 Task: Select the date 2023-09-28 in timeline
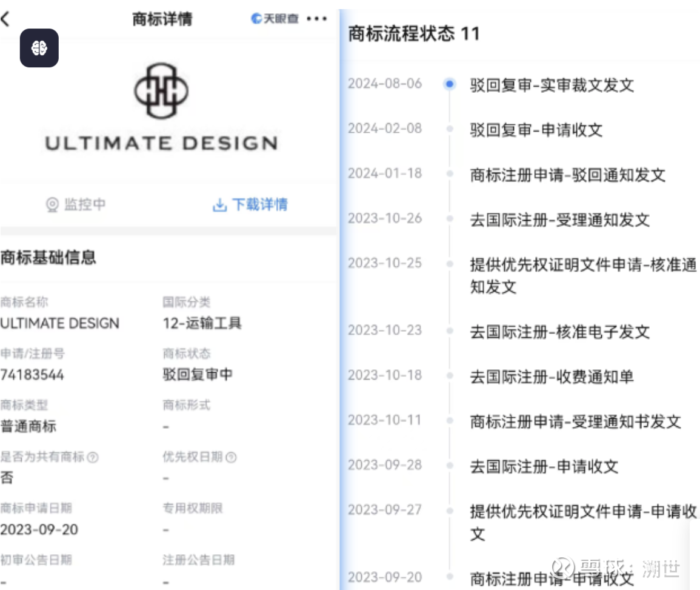pos(385,465)
